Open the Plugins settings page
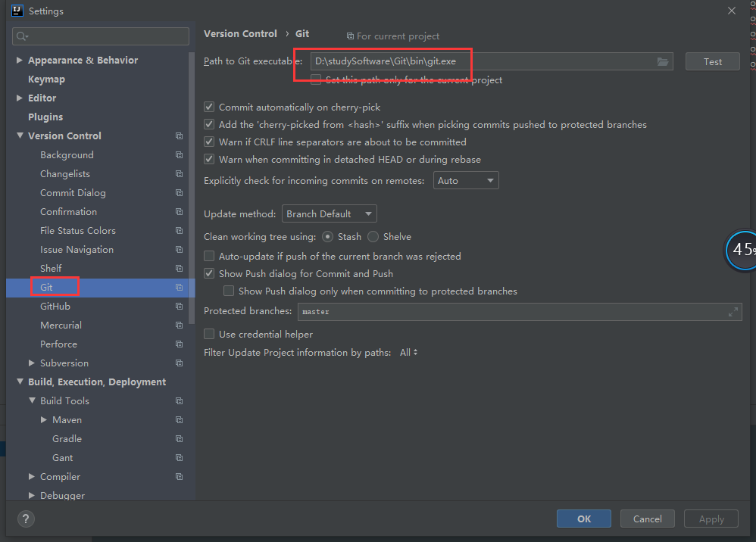The width and height of the screenshot is (756, 542). (x=45, y=117)
